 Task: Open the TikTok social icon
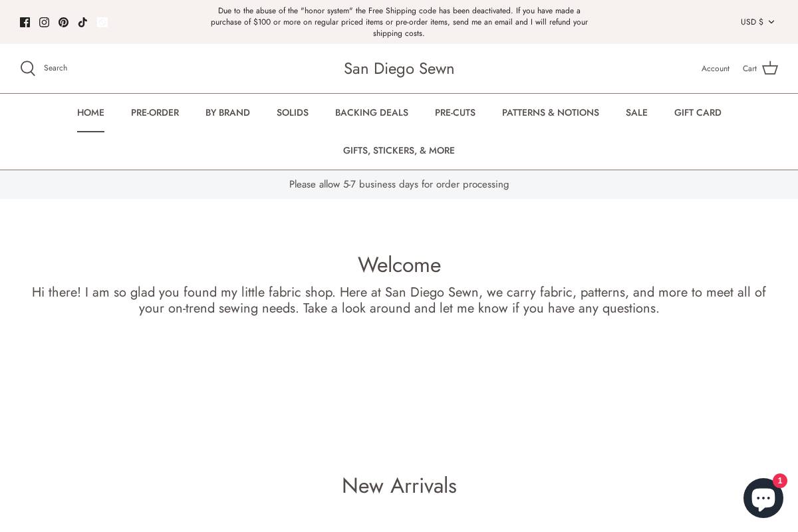coord(82,22)
